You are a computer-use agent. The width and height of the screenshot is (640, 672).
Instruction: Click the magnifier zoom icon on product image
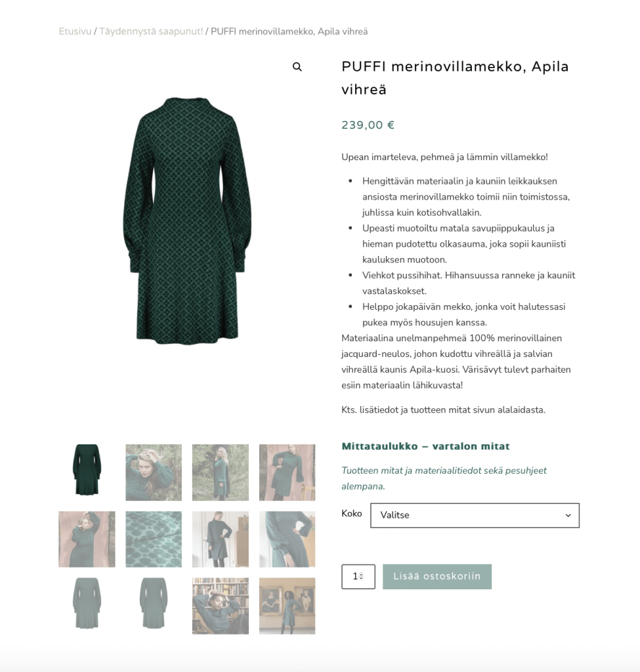(297, 67)
